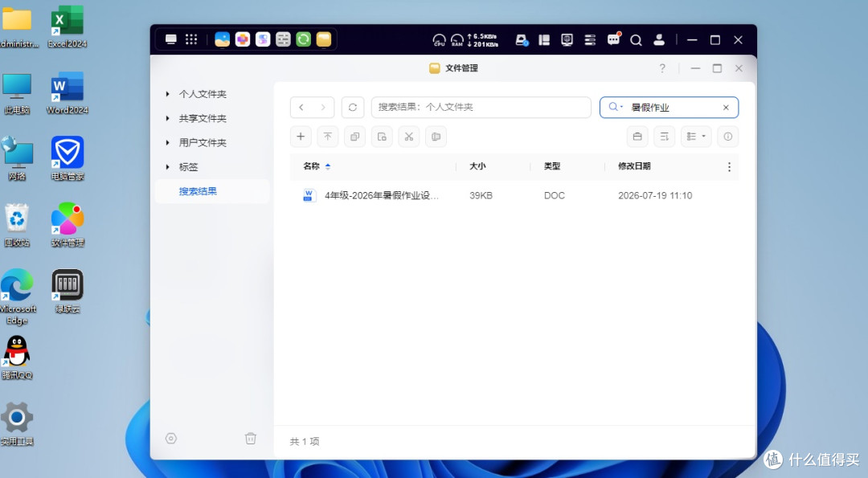Image resolution: width=868 pixels, height=478 pixels.
Task: Open the gray sliders control panel app icon
Action: click(x=283, y=39)
